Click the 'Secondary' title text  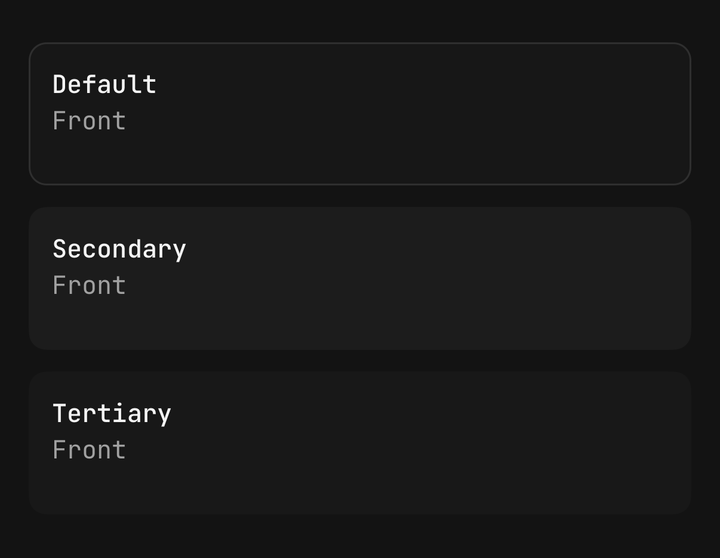[x=119, y=250]
